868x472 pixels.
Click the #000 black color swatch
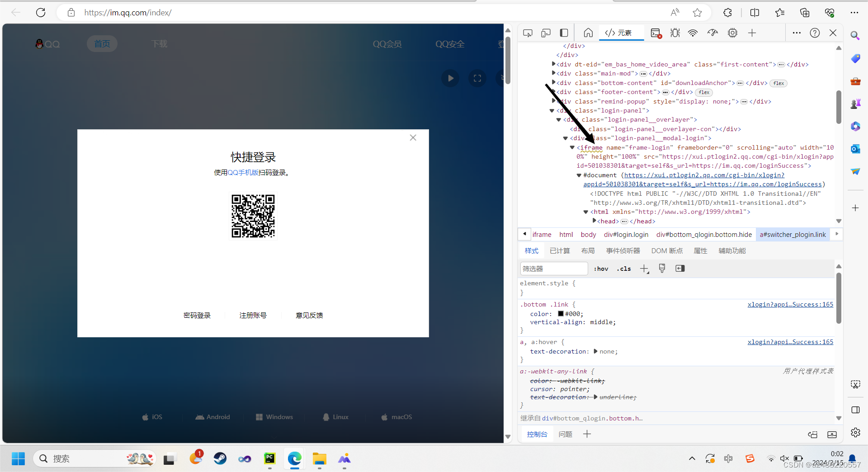tap(561, 314)
